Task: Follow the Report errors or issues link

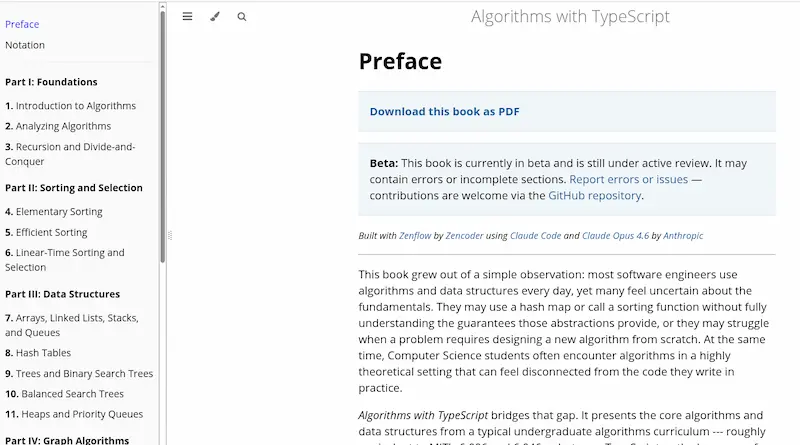Action: 628,179
